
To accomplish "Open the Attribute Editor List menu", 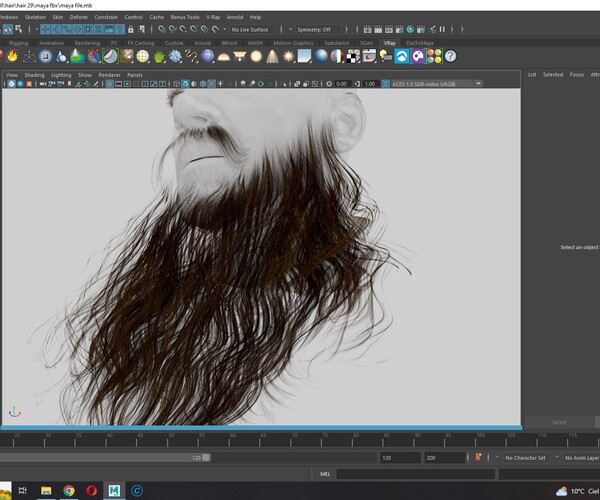I will 532,75.
